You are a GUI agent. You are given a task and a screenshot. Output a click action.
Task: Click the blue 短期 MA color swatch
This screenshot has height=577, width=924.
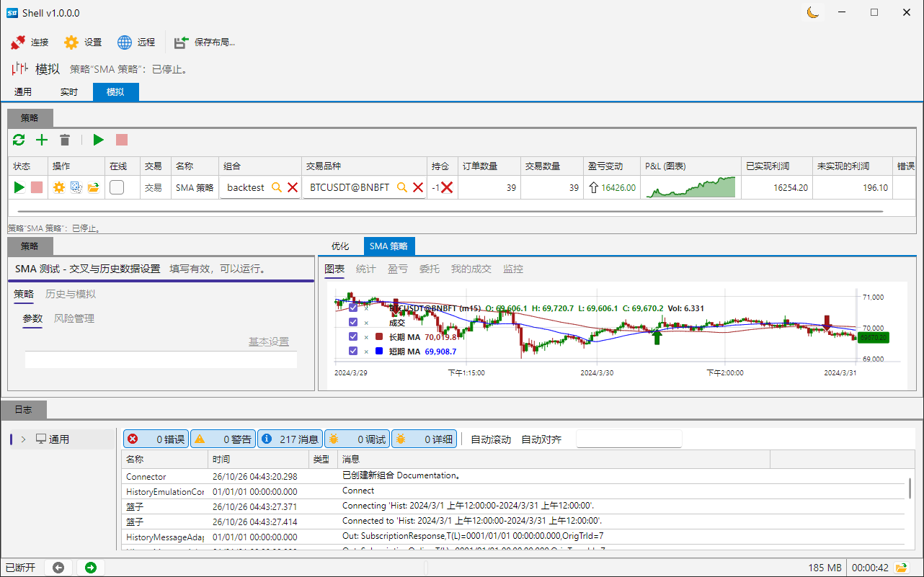(379, 351)
